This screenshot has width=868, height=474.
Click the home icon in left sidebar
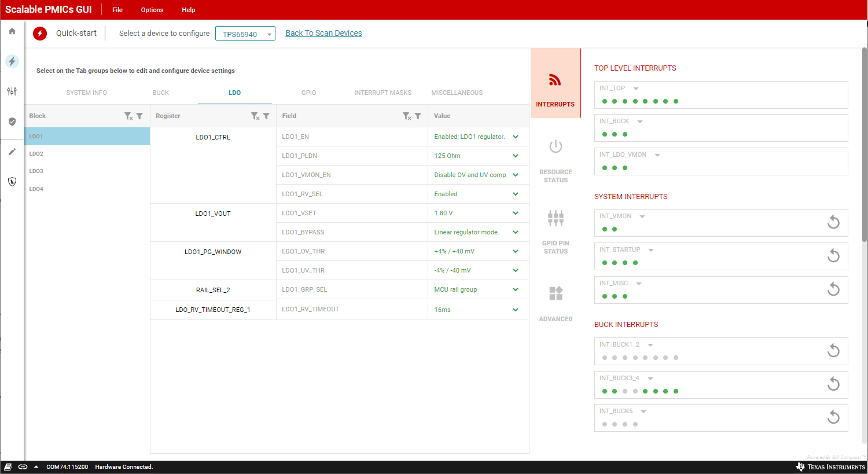pyautogui.click(x=12, y=31)
